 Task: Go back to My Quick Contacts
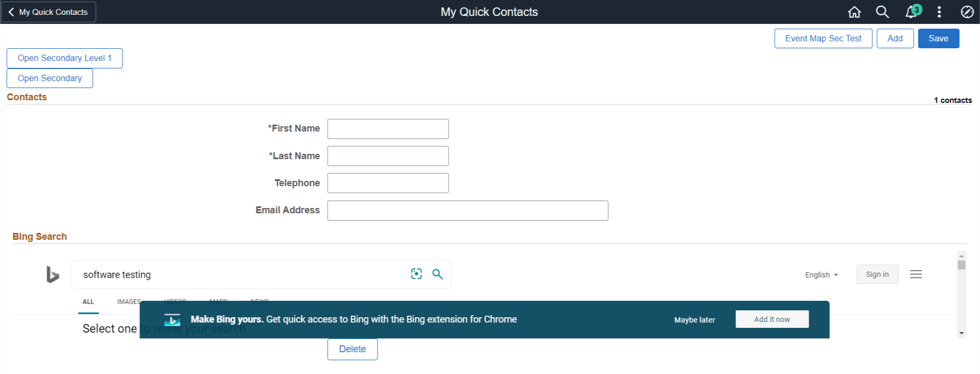[48, 12]
